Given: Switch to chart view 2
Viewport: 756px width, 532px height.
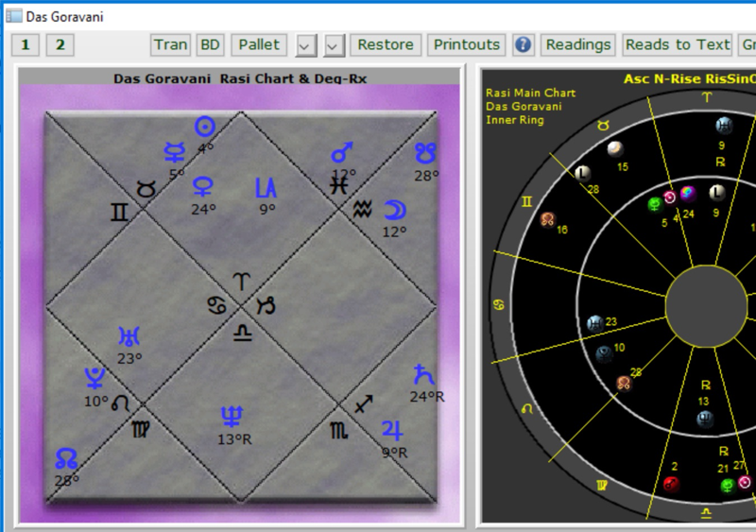Looking at the screenshot, I should pos(60,44).
